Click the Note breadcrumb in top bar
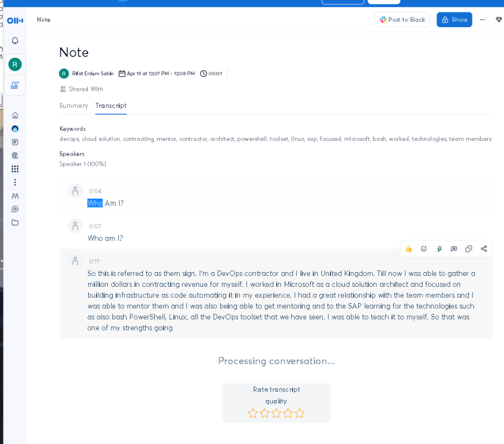The image size is (504, 444). click(44, 20)
